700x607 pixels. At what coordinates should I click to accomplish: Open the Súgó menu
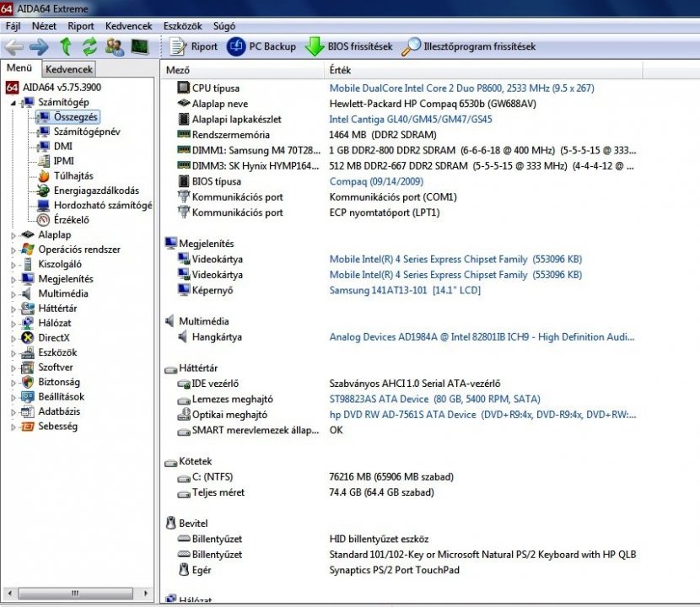pos(224,26)
